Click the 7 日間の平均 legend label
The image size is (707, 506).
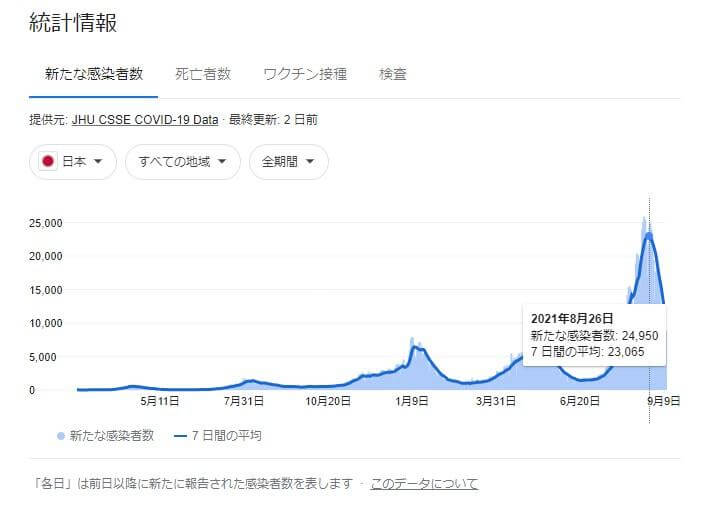pyautogui.click(x=226, y=436)
